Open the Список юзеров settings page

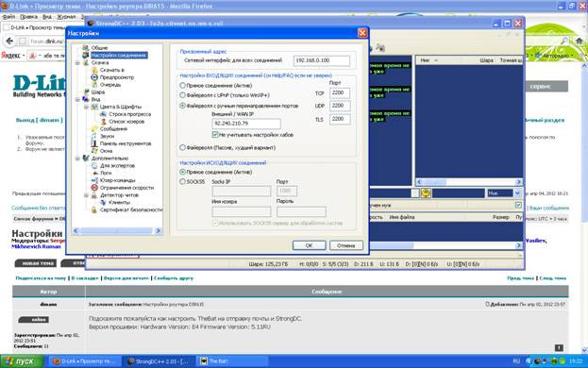pos(126,122)
